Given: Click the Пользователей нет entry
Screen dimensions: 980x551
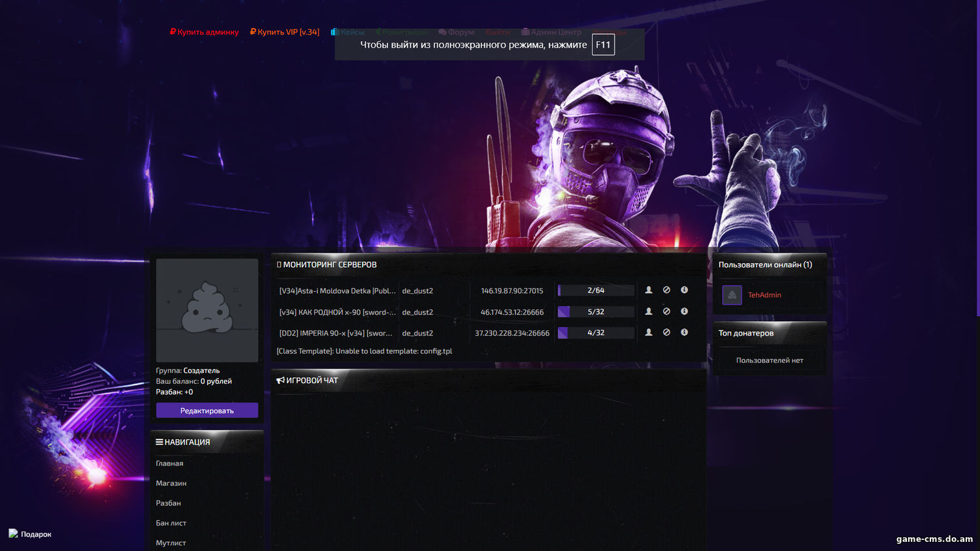Looking at the screenshot, I should (x=770, y=360).
